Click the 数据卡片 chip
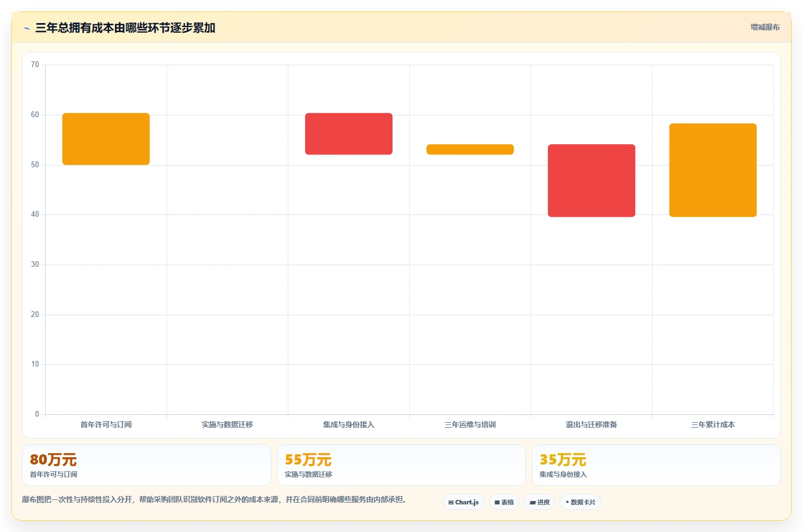803x532 pixels. click(581, 502)
